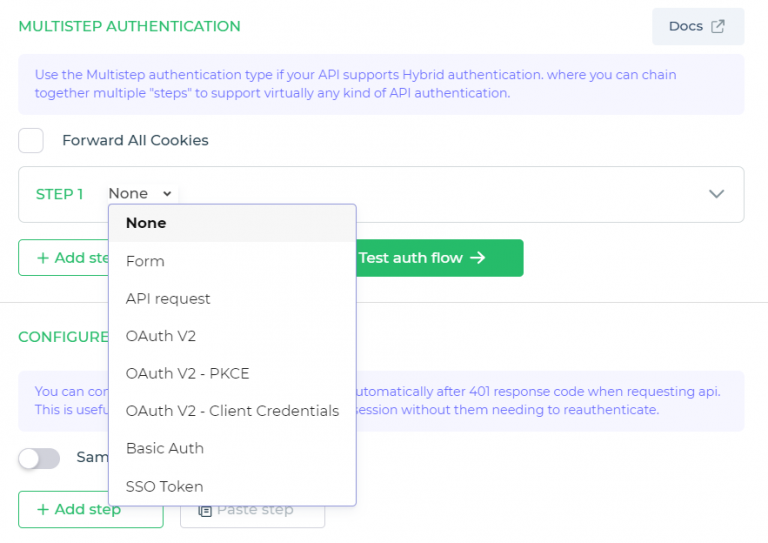Image resolution: width=768 pixels, height=543 pixels.
Task: Click the plus icon next to Paste step
Action: [x=43, y=509]
